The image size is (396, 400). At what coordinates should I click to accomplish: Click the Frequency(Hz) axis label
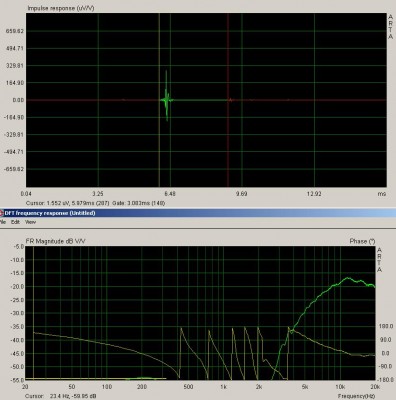click(356, 396)
